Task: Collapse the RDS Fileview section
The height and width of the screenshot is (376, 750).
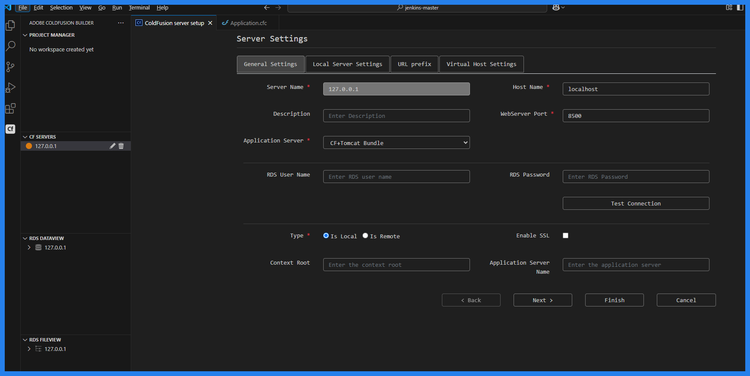Action: [25, 340]
